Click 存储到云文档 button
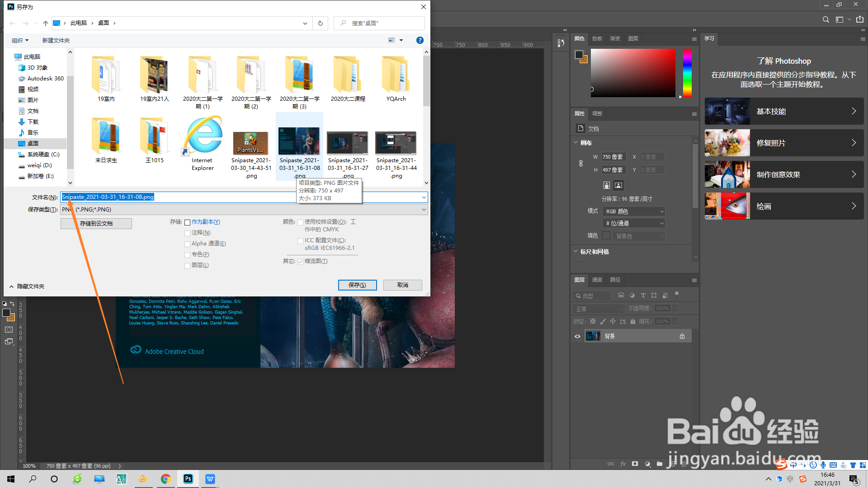The width and height of the screenshot is (868, 488). [96, 224]
